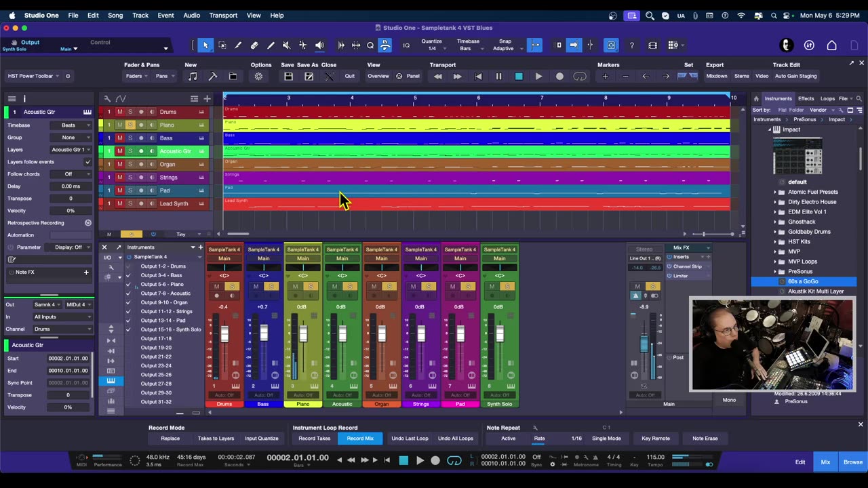This screenshot has width=868, height=488.
Task: Select the Listen speaker tool
Action: 319,45
